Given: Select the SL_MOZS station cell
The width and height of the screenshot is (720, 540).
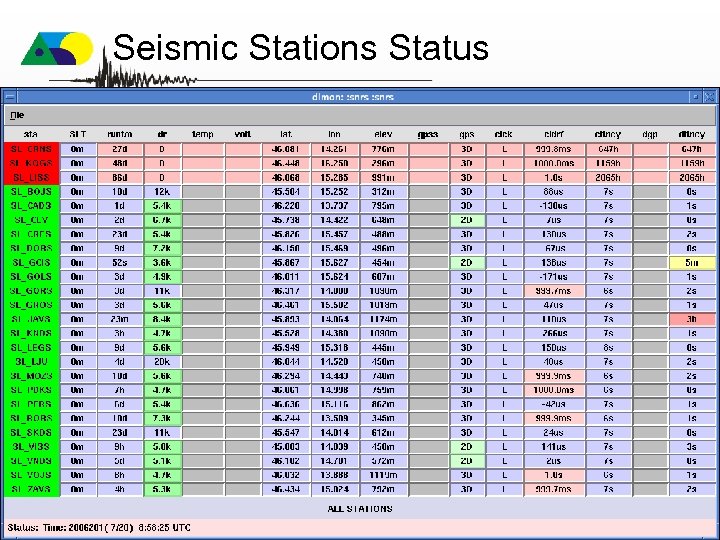Looking at the screenshot, I should (32, 376).
